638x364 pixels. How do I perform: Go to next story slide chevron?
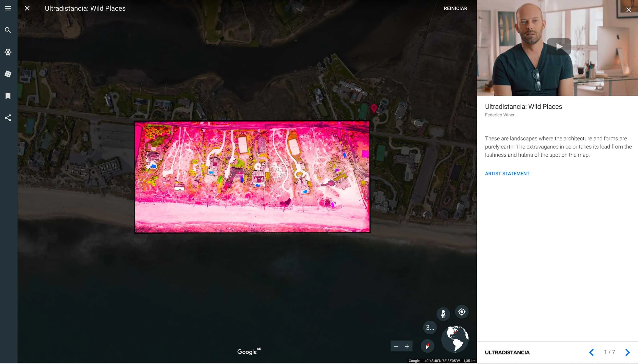pyautogui.click(x=627, y=352)
